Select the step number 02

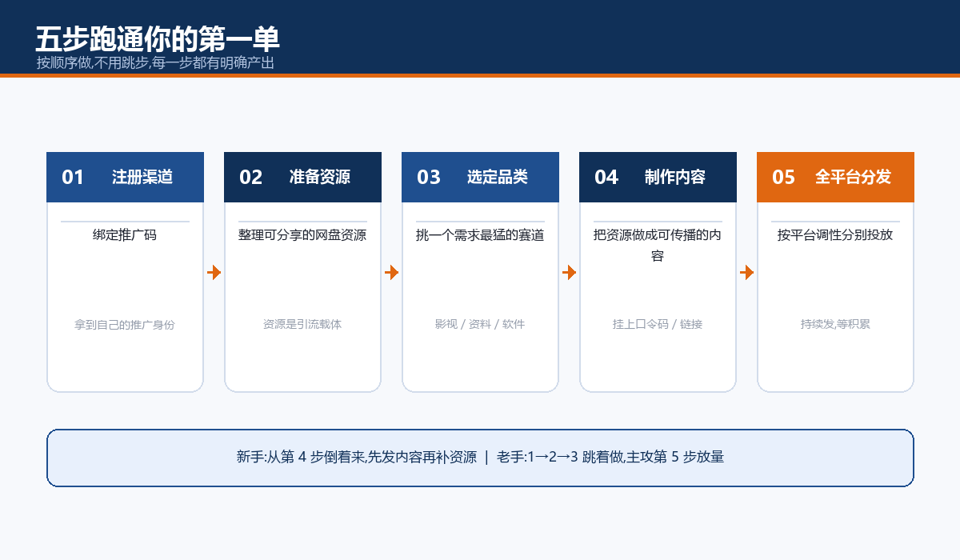[251, 178]
